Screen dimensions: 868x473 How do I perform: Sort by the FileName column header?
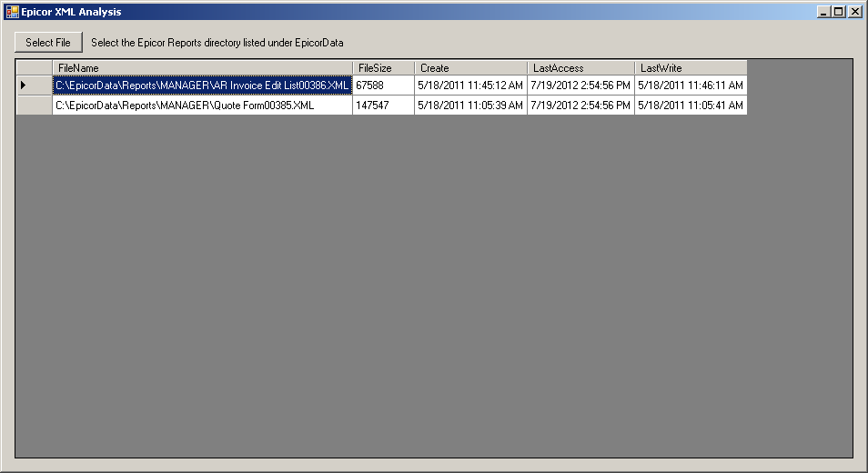[x=202, y=68]
